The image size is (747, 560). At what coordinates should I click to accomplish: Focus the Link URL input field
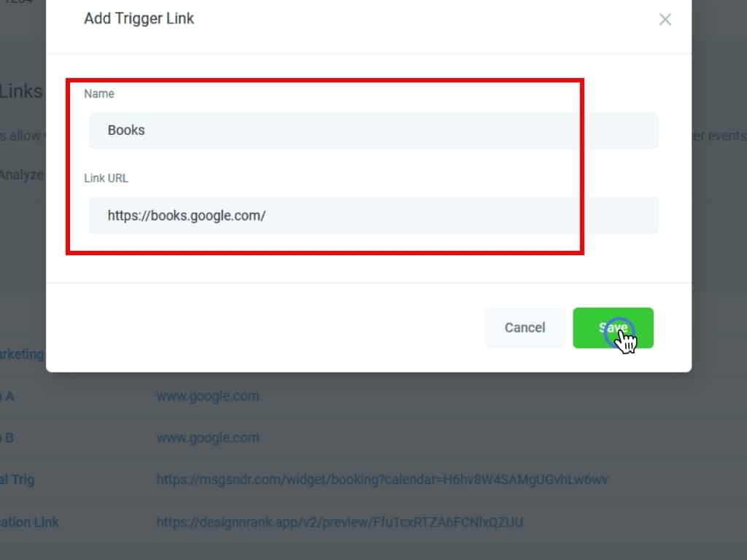373,216
